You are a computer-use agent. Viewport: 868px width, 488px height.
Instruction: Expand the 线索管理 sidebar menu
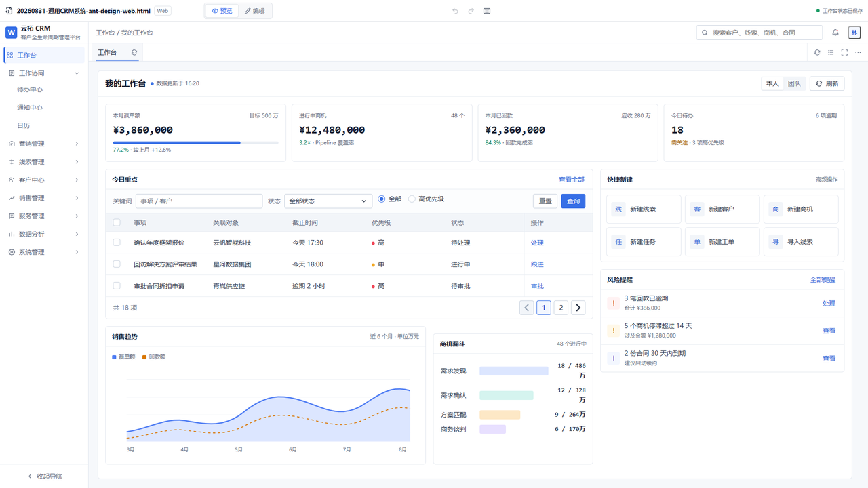tap(44, 162)
